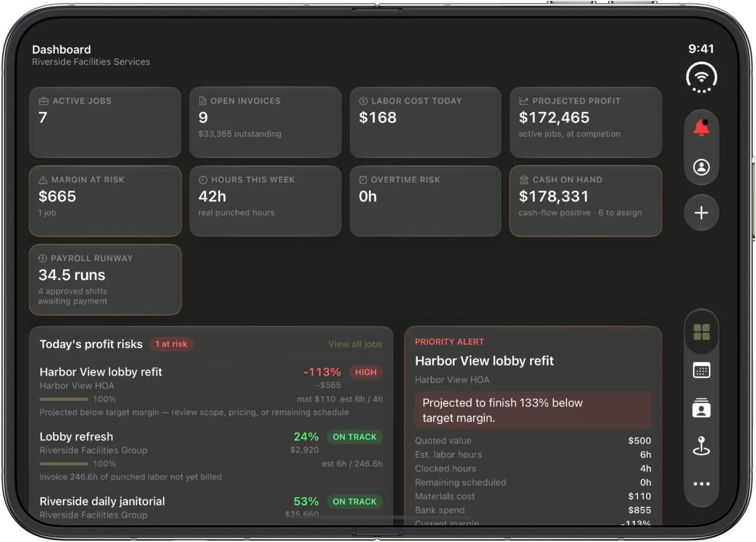Select the Dashboard grid tab
The height and width of the screenshot is (542, 756).
click(701, 332)
